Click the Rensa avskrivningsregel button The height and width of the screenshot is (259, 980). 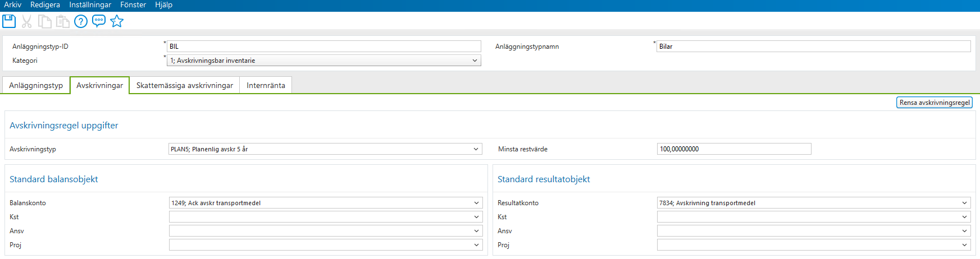pos(935,103)
